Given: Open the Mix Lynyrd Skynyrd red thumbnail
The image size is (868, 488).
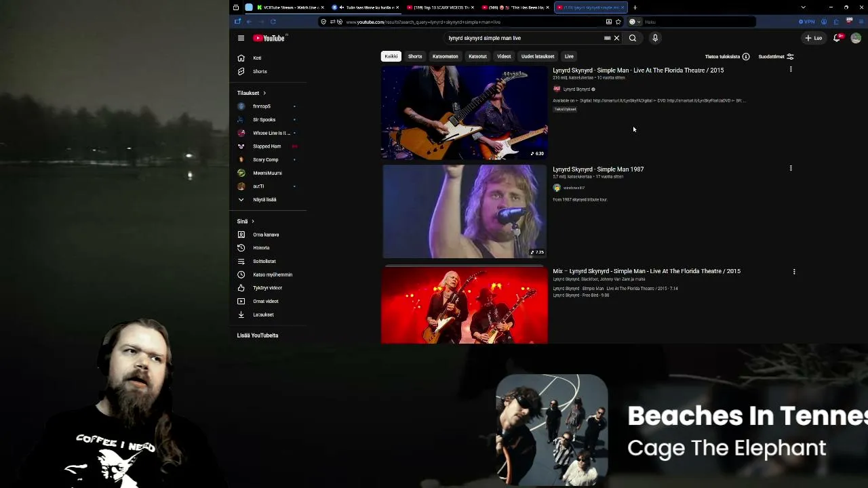Looking at the screenshot, I should pyautogui.click(x=465, y=304).
